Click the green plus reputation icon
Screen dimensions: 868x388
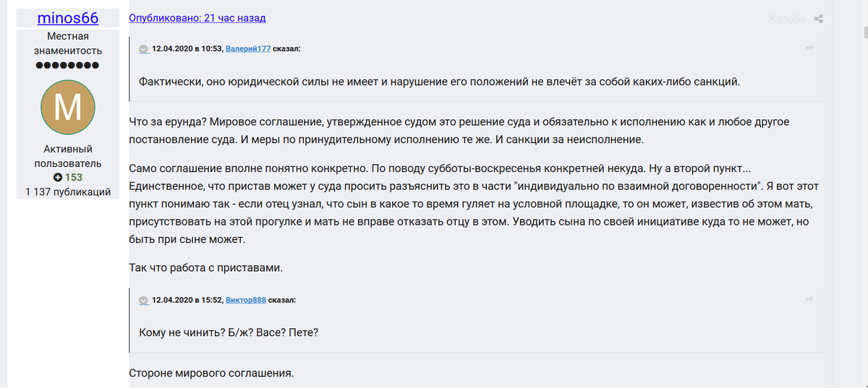(x=57, y=177)
